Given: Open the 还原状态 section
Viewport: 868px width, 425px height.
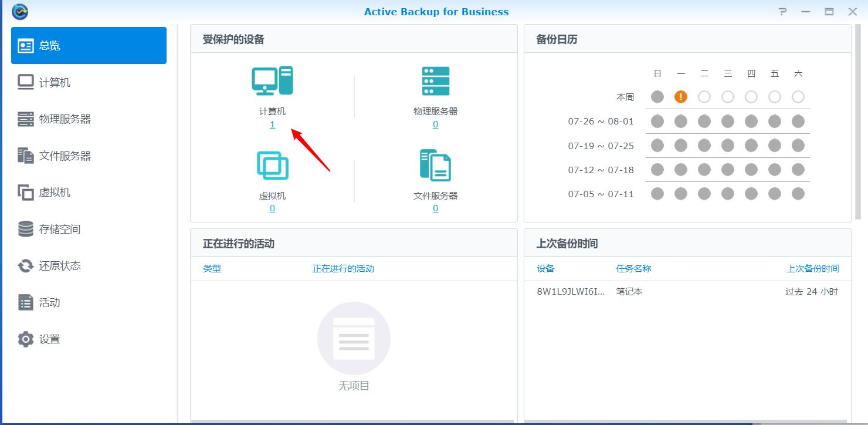Looking at the screenshot, I should tap(89, 266).
